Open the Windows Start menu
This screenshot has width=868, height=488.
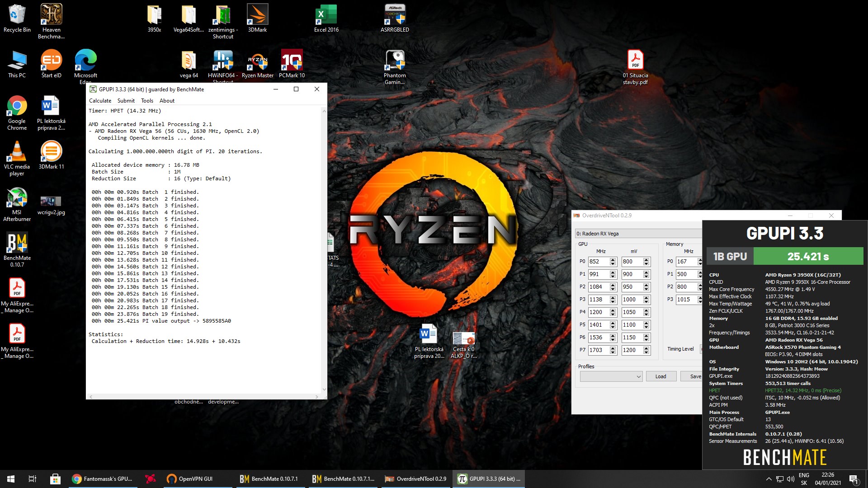(11, 479)
